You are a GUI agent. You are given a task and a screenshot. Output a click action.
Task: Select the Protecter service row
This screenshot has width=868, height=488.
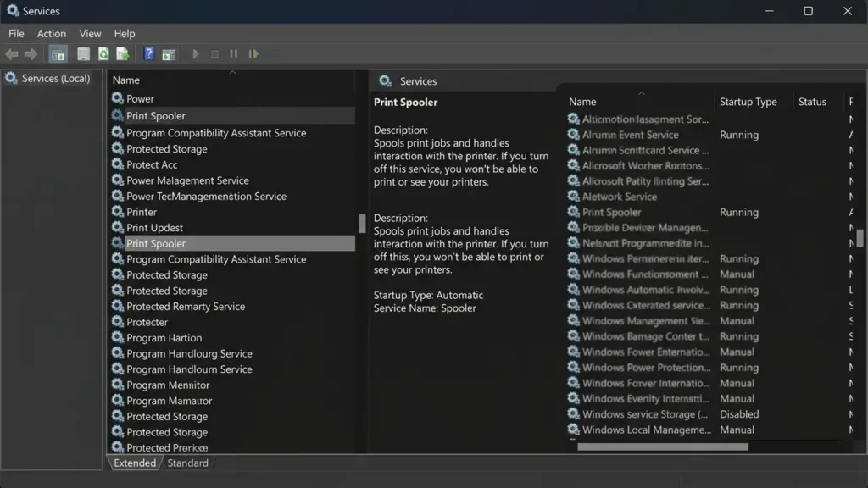click(x=232, y=322)
